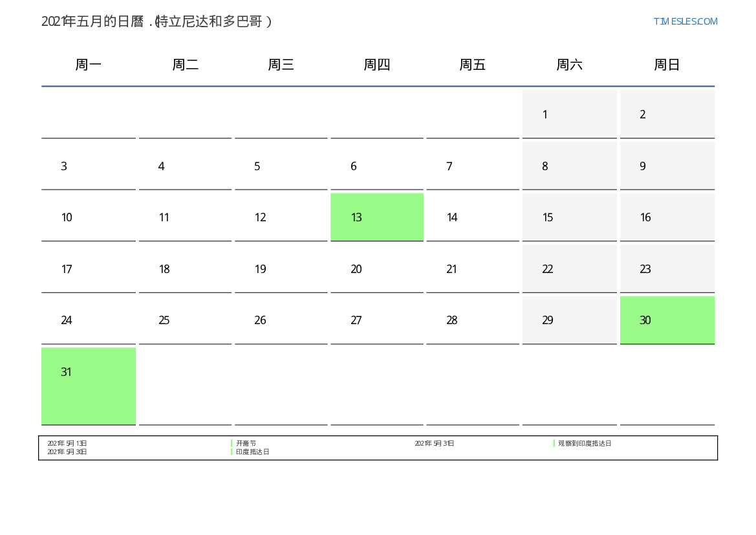
Task: Click the calendar title for May 2021
Action: click(x=157, y=21)
